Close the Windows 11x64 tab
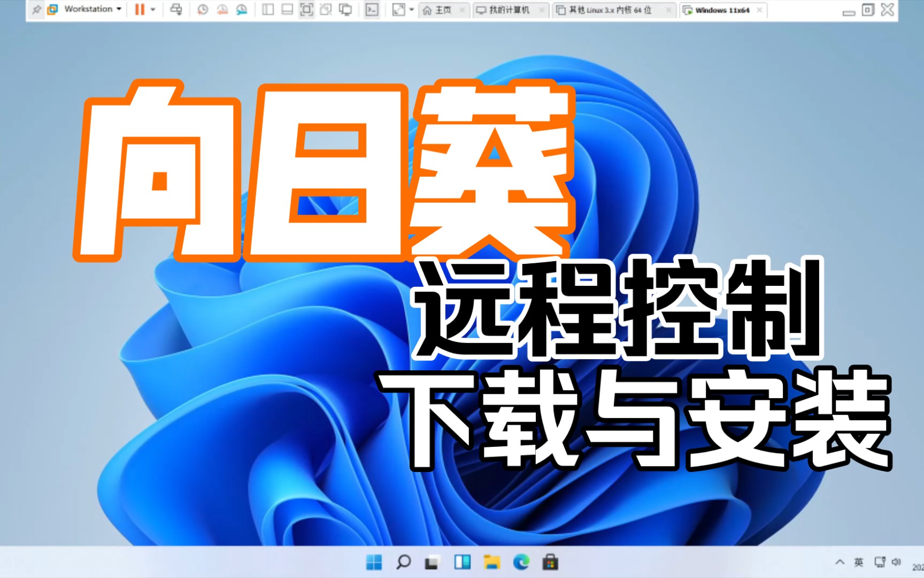 [x=759, y=10]
